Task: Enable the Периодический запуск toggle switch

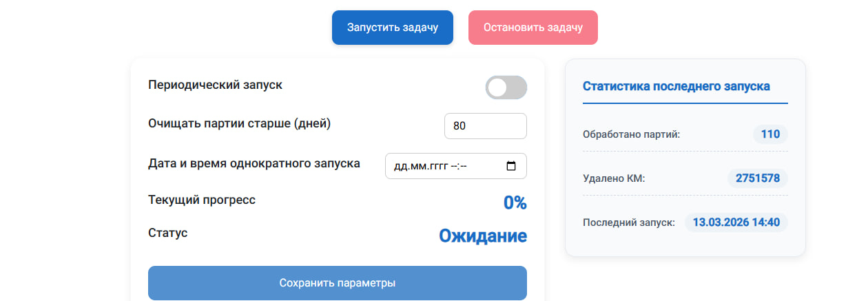Action: [x=506, y=87]
